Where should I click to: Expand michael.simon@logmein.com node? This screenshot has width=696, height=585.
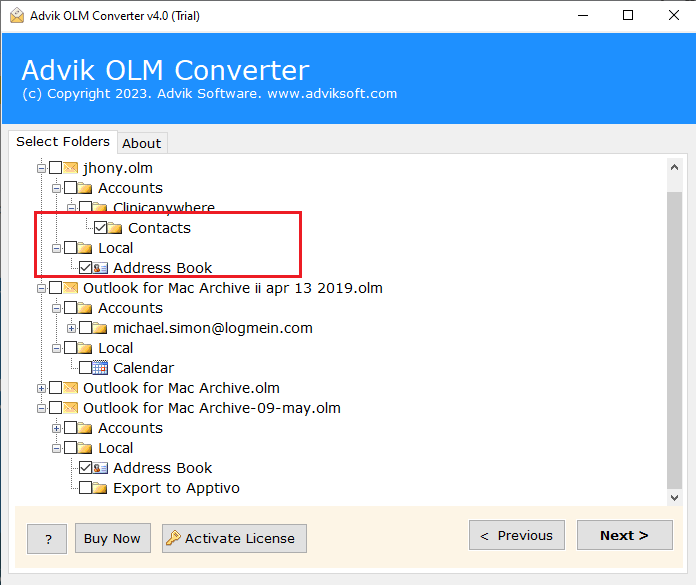71,328
